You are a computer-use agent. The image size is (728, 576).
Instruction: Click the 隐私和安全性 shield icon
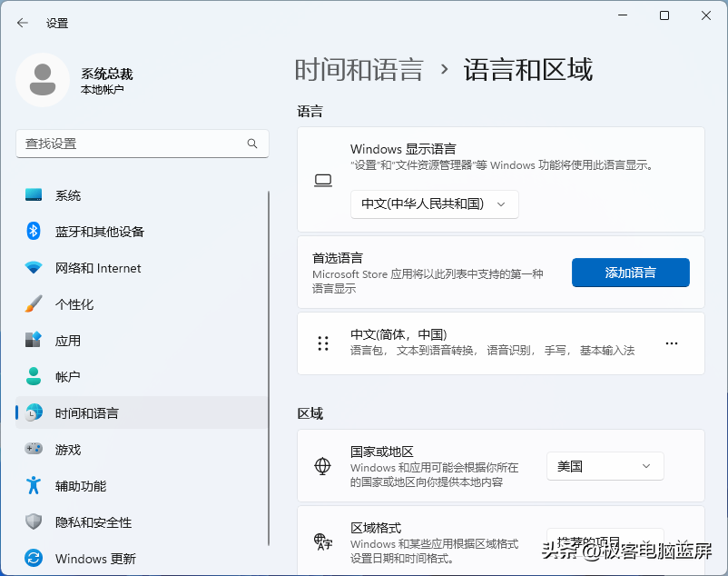pyautogui.click(x=34, y=521)
